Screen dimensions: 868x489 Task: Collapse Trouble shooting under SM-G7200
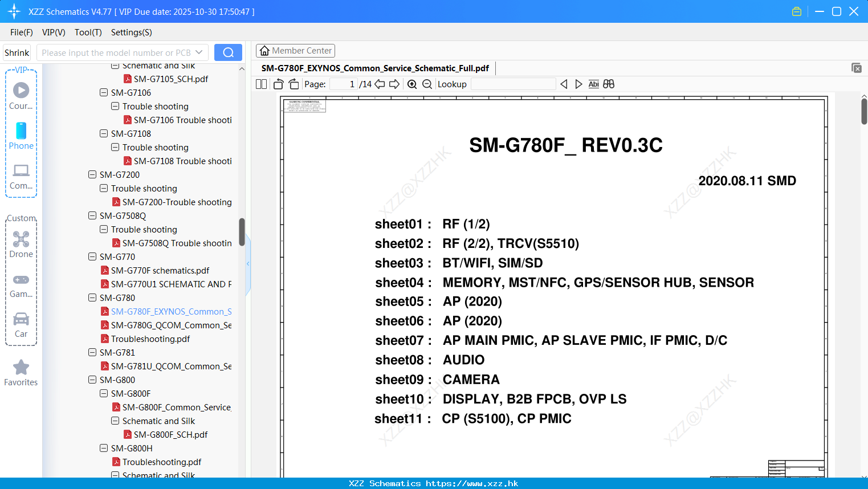tap(104, 188)
